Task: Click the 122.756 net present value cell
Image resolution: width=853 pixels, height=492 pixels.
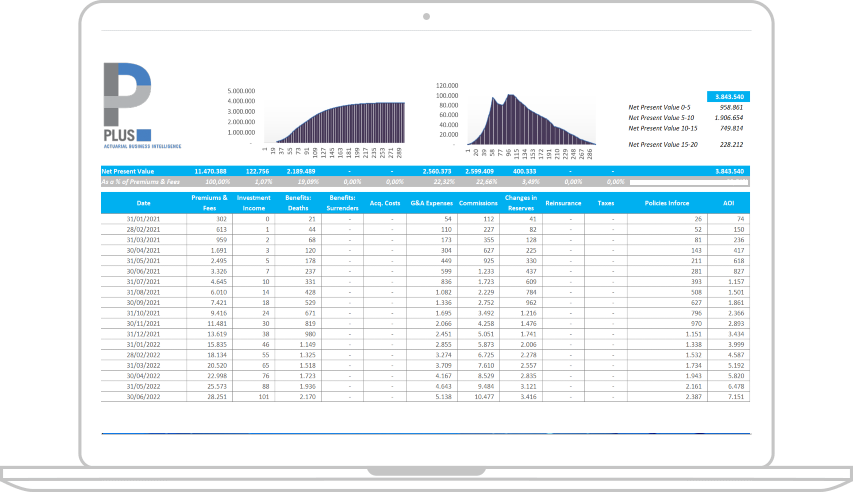Action: [x=257, y=171]
